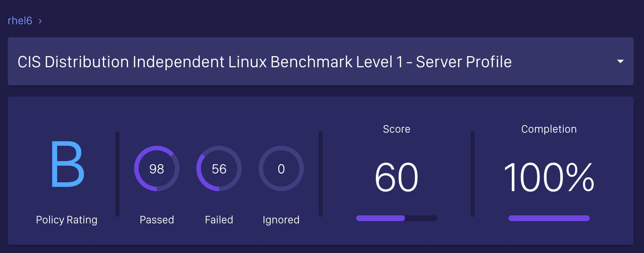Click the Score heading
This screenshot has width=644, height=253.
pyautogui.click(x=397, y=129)
